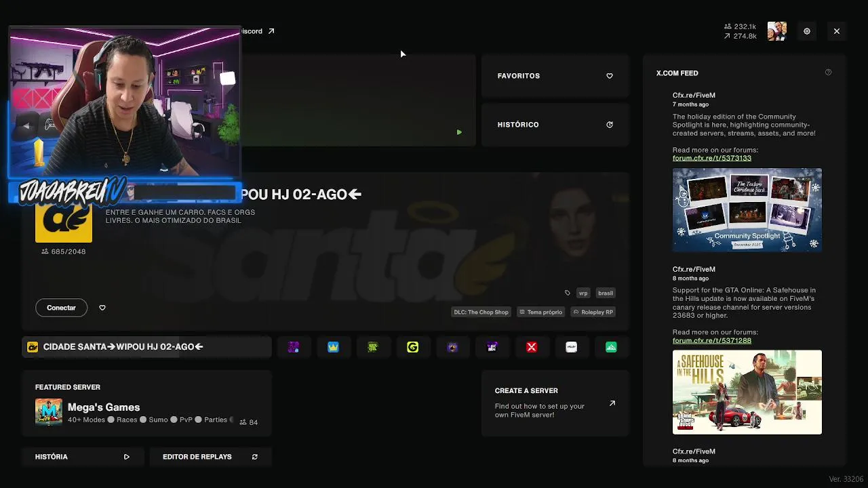Viewport: 868px width, 488px height.
Task: Open forum link forum.cfx.re/t/5373133
Action: click(712, 158)
